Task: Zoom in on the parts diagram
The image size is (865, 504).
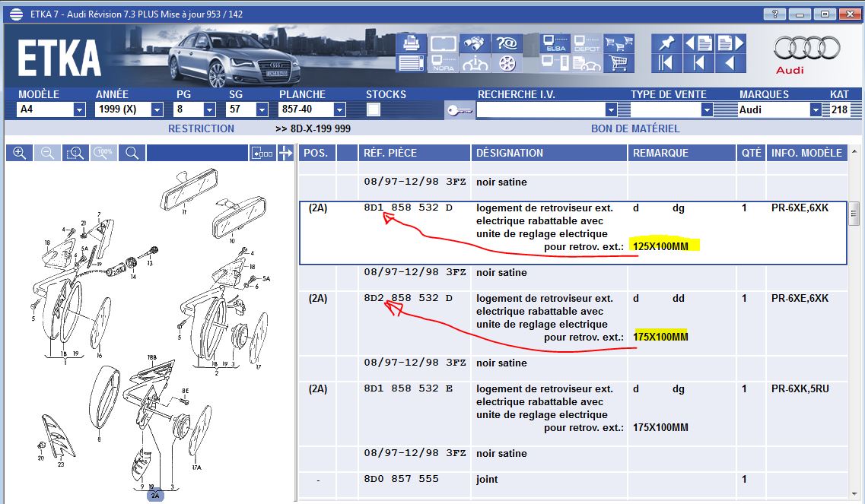Action: coord(19,153)
